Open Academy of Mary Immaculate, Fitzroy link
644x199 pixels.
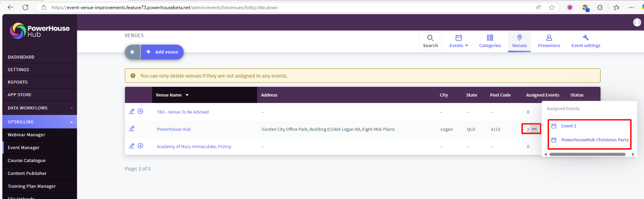194,146
